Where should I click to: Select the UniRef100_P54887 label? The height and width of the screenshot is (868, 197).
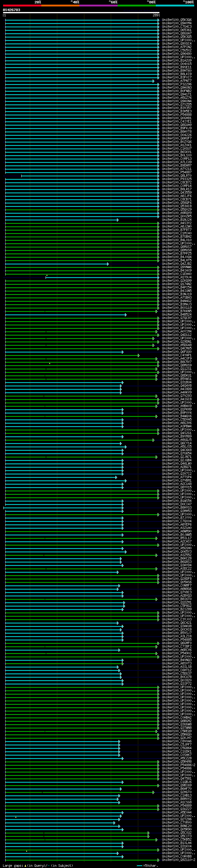(x=177, y=172)
